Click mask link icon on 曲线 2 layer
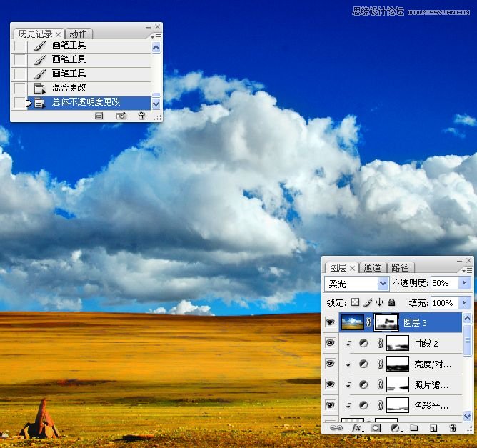 click(380, 343)
